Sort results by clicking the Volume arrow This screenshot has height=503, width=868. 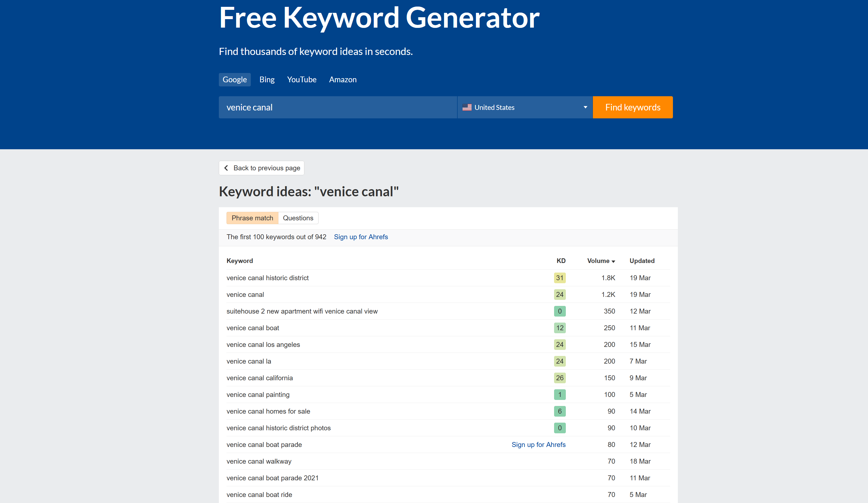pos(613,261)
